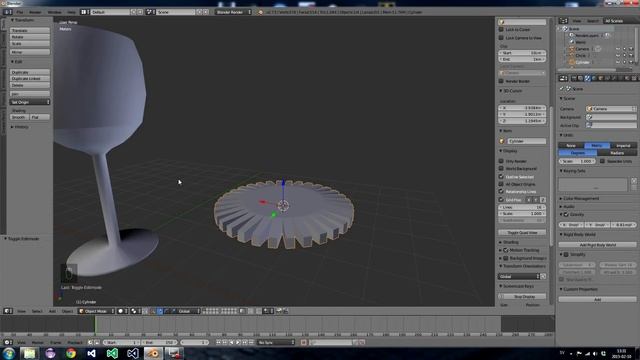Viewport: 640px width, 360px height.
Task: Open the Add menu in 3D view header
Action: point(52,311)
